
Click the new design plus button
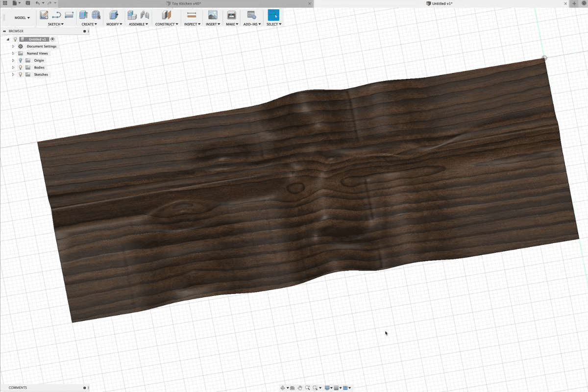click(x=574, y=3)
